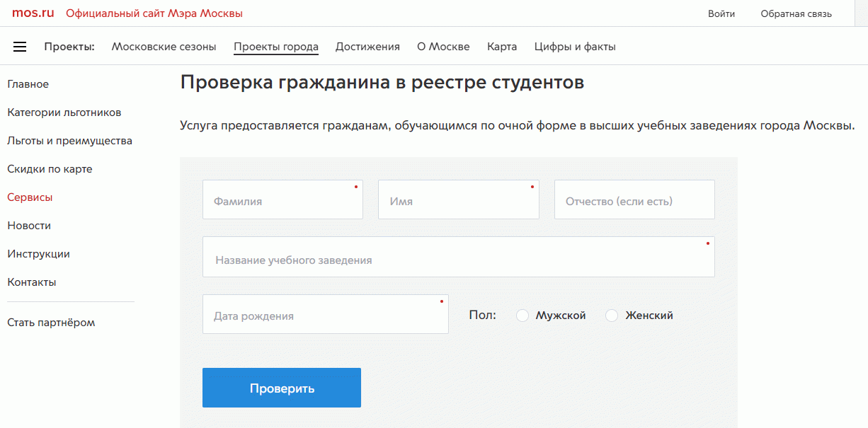Click the Войти link

(x=721, y=13)
